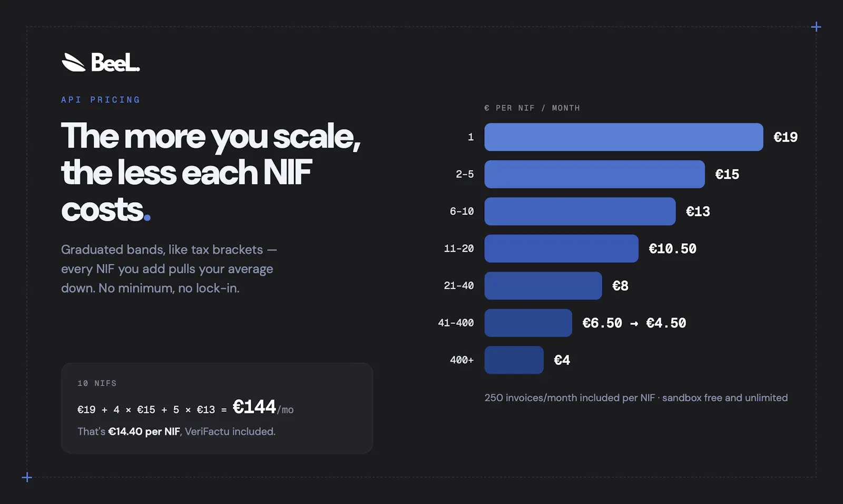
Task: Click the paragraph starting 'Graduated bands, like tax brackets'
Action: [169, 269]
